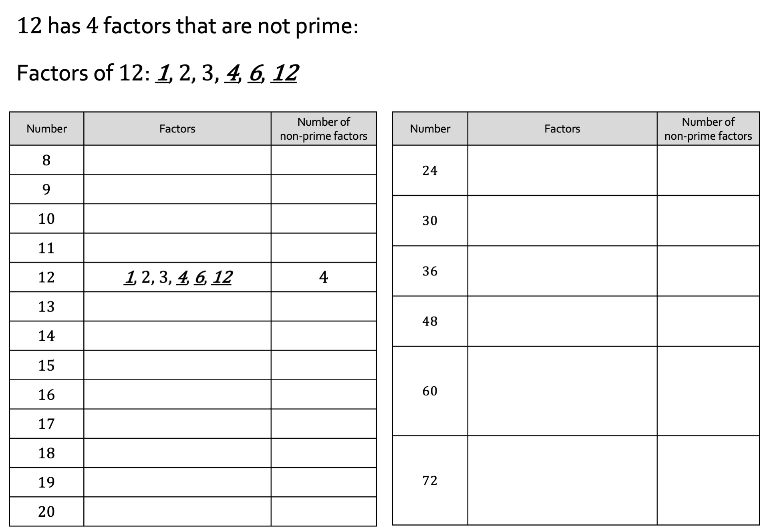The width and height of the screenshot is (769, 532).
Task: Click the Factors cell for number 8
Action: [177, 160]
